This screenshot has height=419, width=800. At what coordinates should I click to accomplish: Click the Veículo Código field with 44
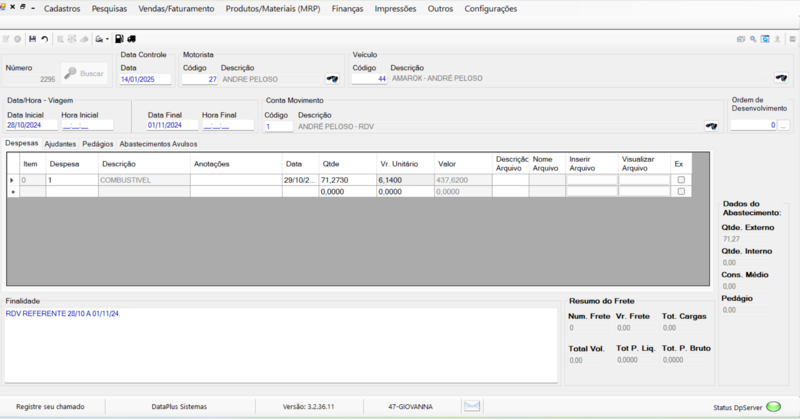coord(369,79)
